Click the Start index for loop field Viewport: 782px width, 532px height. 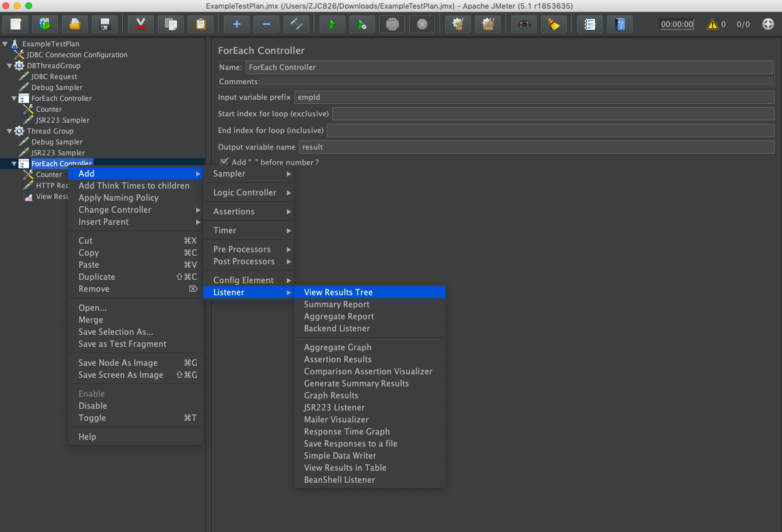pyautogui.click(x=553, y=114)
